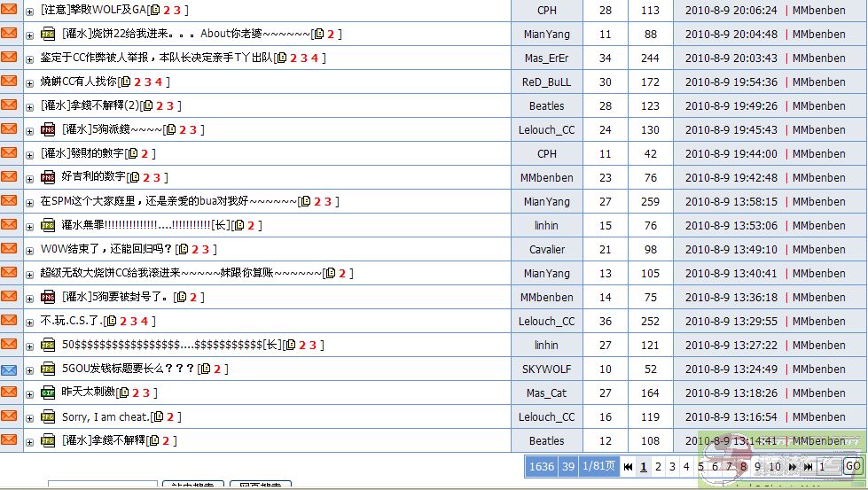Click the orange envelope icon for W0W结束了 thread
The width and height of the screenshot is (868, 490).
[x=9, y=249]
